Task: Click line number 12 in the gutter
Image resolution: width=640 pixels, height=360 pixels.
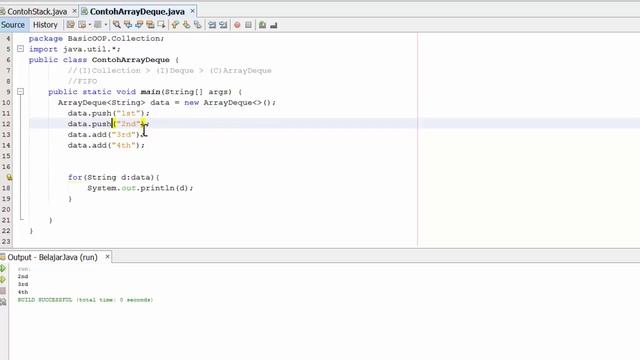Action: click(6, 124)
